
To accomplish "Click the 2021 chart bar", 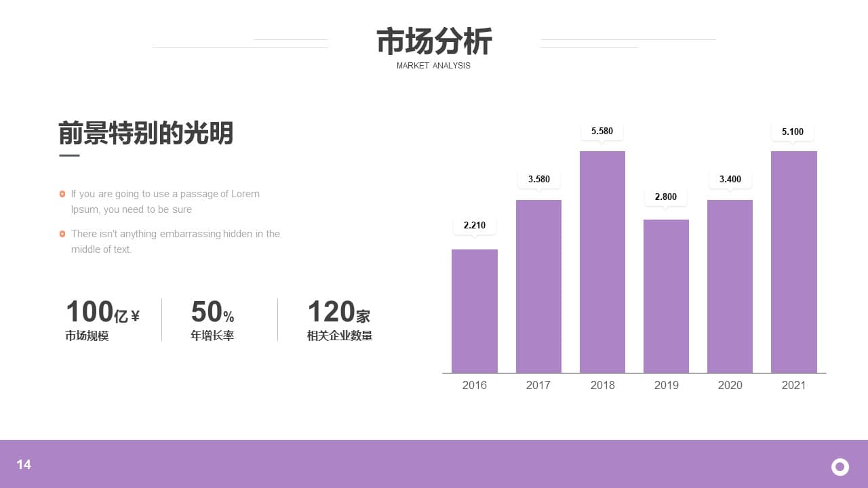I will tap(794, 262).
